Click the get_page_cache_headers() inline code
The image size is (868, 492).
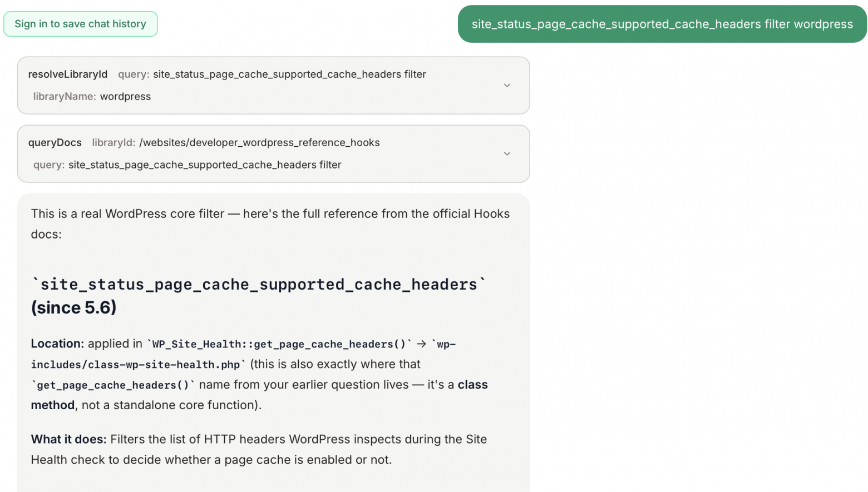pos(114,385)
